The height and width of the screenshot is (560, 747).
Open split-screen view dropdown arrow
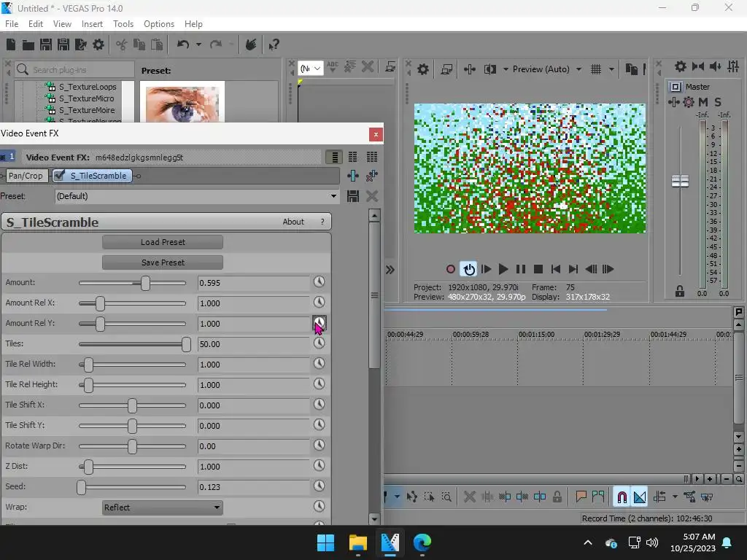pyautogui.click(x=506, y=69)
